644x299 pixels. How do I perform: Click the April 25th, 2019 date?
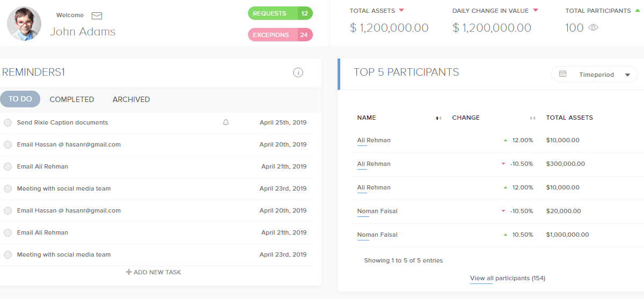tap(283, 122)
